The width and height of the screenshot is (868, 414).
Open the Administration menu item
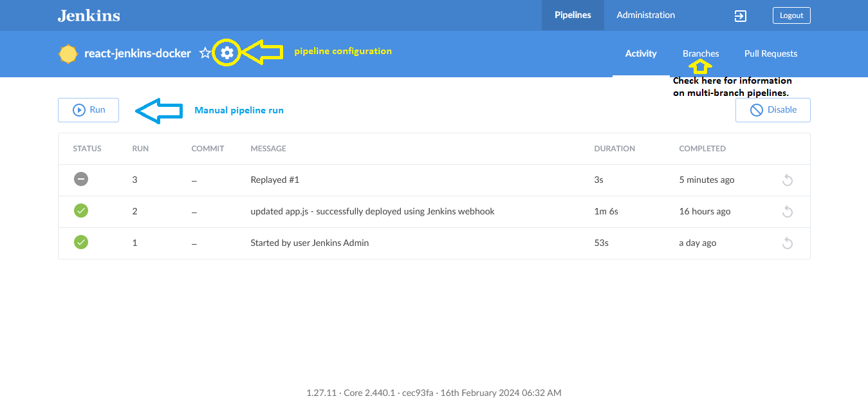point(646,15)
